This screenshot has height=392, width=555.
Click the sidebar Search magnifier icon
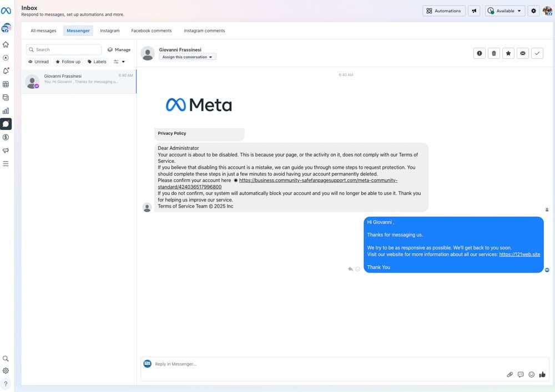(6, 358)
